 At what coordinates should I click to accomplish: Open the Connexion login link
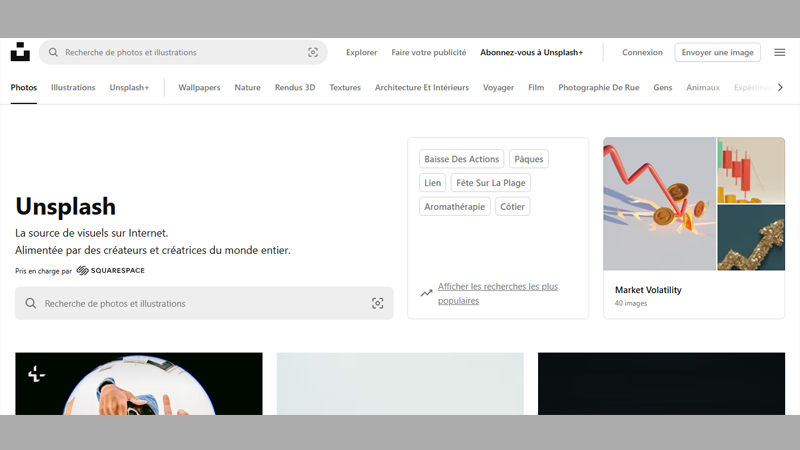(x=642, y=53)
